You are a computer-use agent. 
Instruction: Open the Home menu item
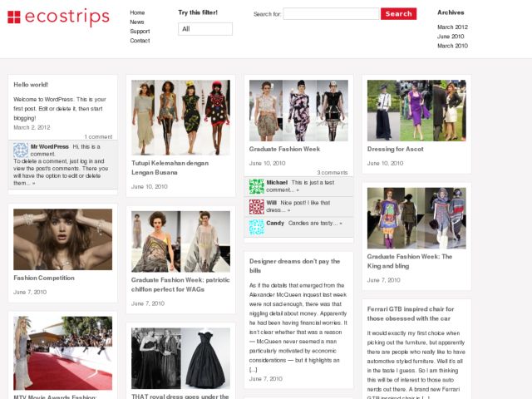point(137,12)
